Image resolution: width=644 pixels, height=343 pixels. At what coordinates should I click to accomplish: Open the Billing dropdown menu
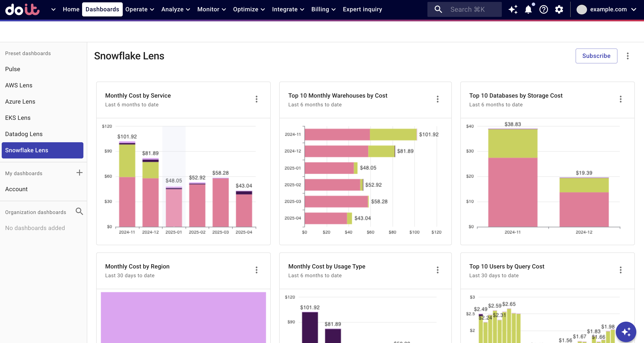tap(323, 9)
